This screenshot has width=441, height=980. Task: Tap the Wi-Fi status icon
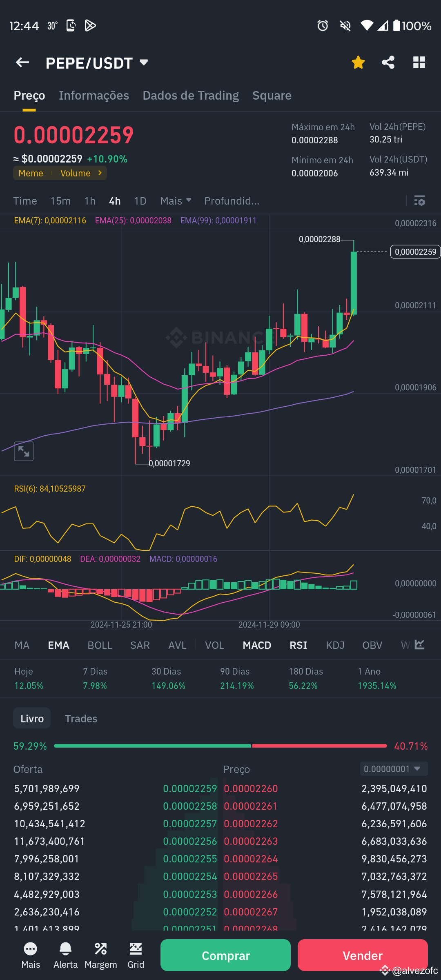pyautogui.click(x=367, y=26)
